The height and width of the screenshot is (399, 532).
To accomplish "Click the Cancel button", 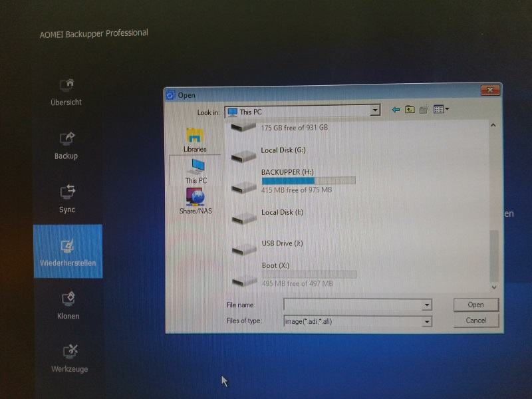I will pos(475,321).
